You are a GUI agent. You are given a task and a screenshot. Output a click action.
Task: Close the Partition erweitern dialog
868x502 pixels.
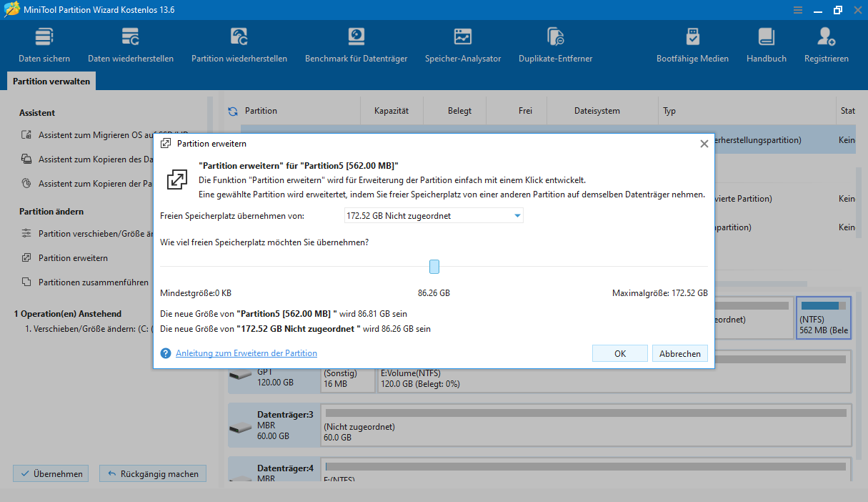click(x=704, y=144)
